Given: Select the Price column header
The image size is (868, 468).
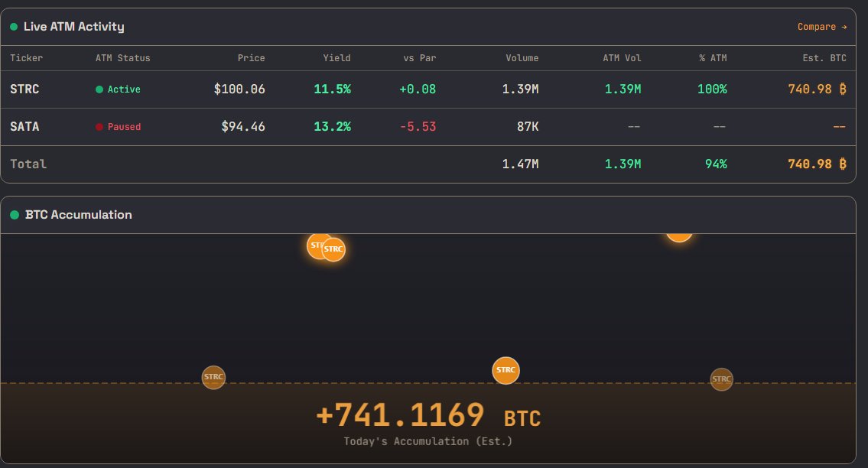Looking at the screenshot, I should pyautogui.click(x=251, y=58).
